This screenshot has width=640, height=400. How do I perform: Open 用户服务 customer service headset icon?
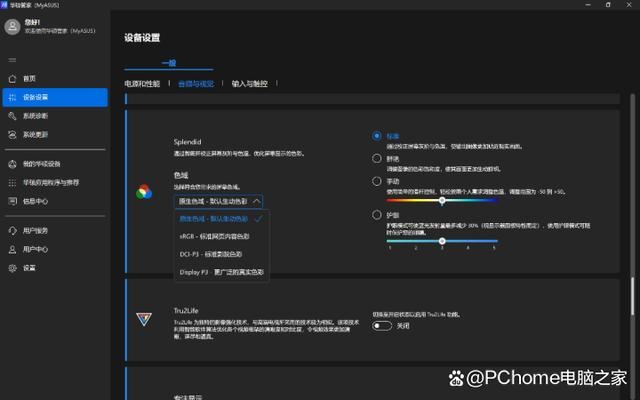(x=12, y=231)
